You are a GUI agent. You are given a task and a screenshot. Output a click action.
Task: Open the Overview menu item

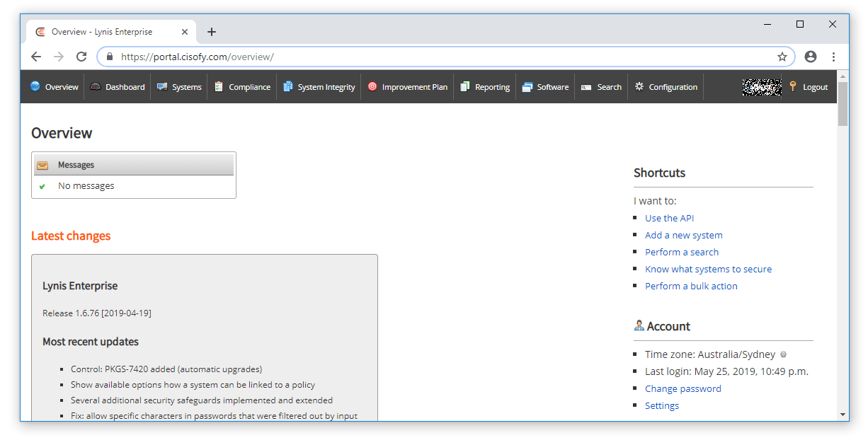pyautogui.click(x=54, y=87)
